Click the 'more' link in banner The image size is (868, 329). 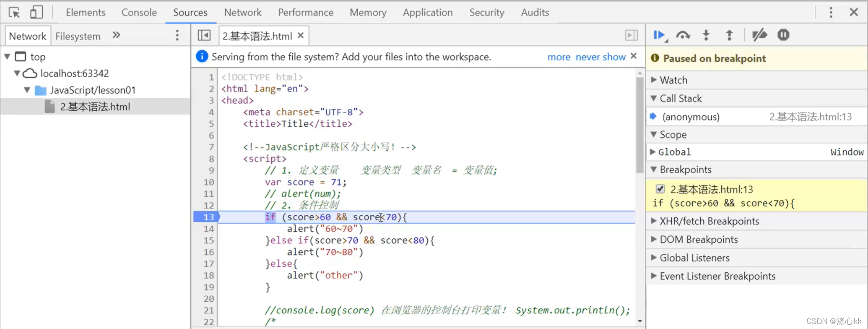(x=559, y=57)
